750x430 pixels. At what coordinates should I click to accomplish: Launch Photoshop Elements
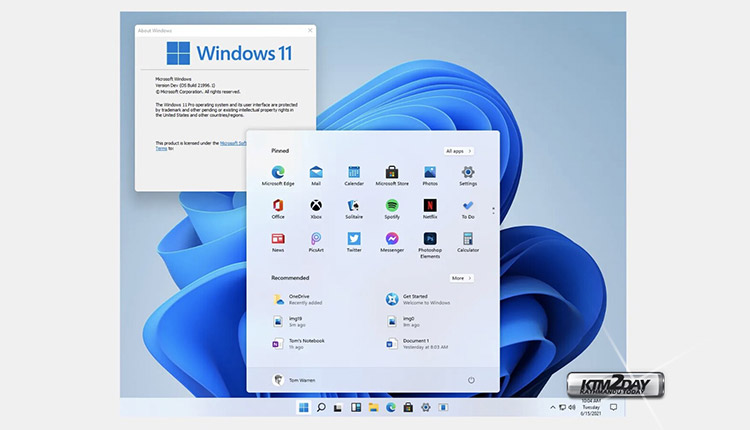point(430,245)
